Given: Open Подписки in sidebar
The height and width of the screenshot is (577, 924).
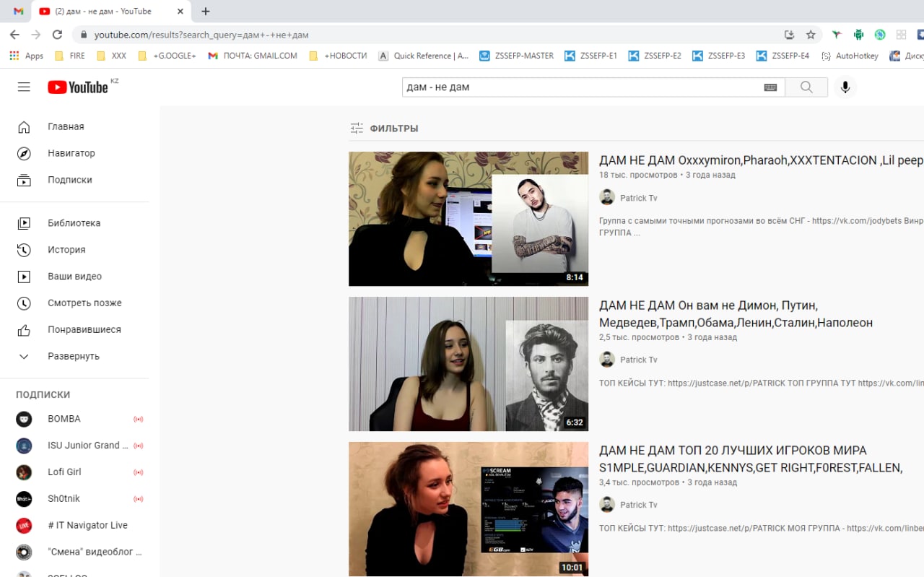Looking at the screenshot, I should [x=74, y=180].
